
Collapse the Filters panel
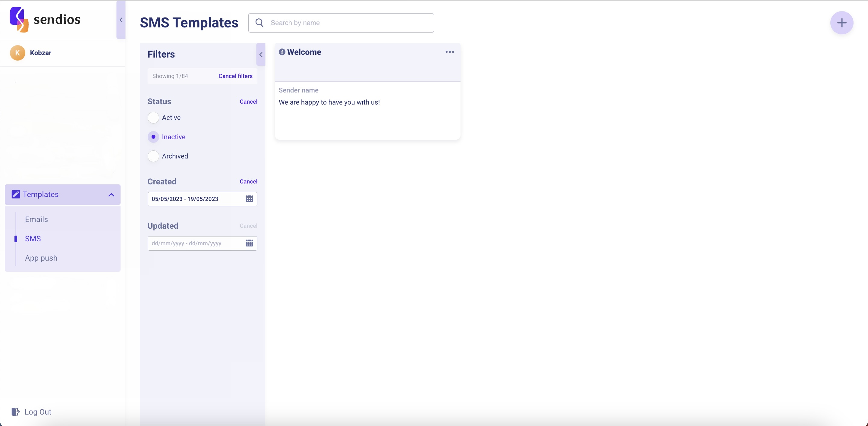click(260, 55)
